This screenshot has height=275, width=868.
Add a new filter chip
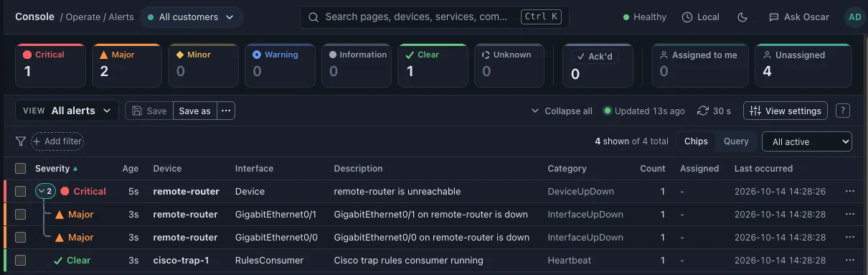coord(57,141)
